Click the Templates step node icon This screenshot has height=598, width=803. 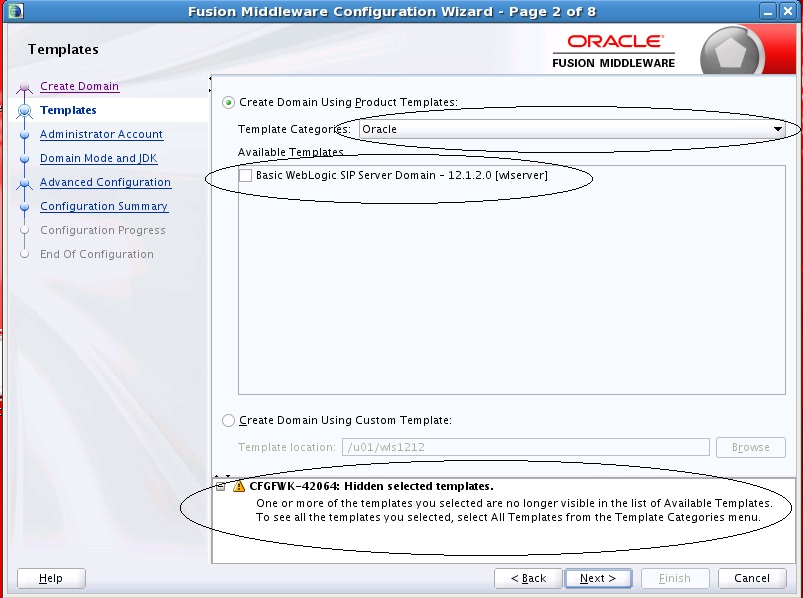coord(24,111)
